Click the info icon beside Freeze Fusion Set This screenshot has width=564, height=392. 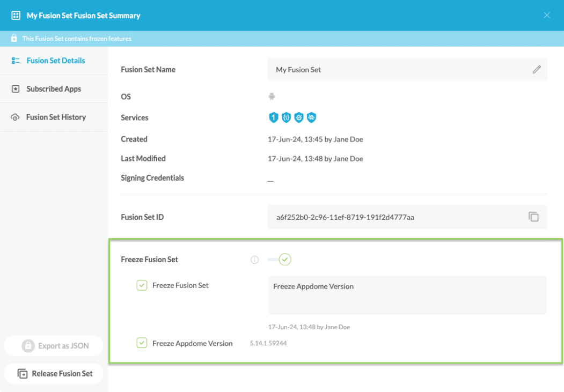coord(255,260)
